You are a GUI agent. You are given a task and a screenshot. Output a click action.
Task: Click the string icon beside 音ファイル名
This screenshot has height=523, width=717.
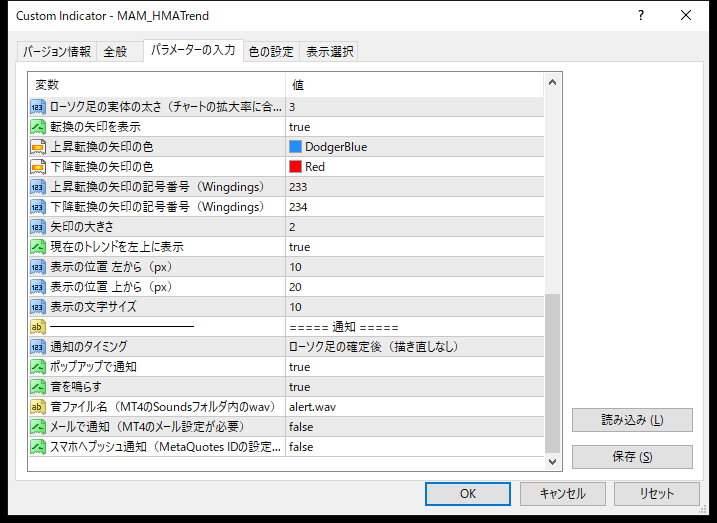pos(38,407)
